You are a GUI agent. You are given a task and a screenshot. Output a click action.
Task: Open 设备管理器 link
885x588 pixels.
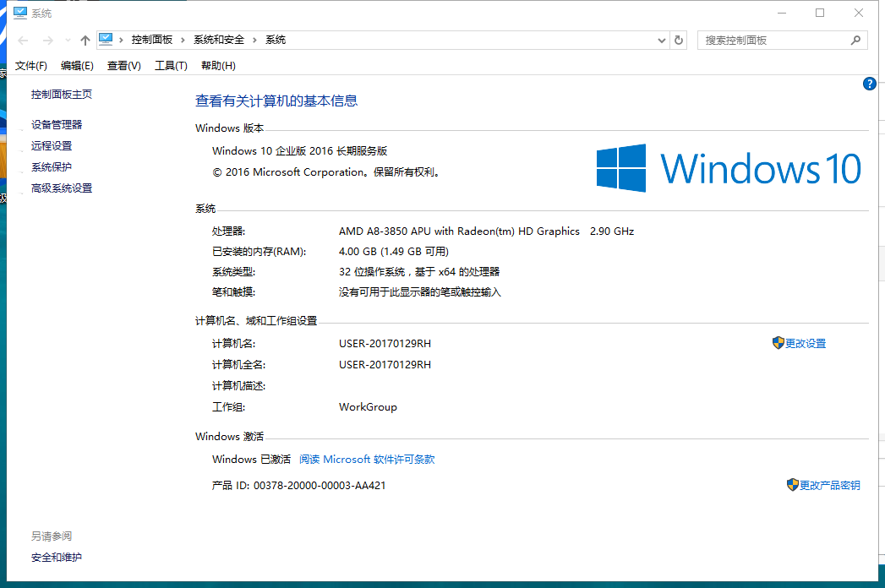coord(57,125)
